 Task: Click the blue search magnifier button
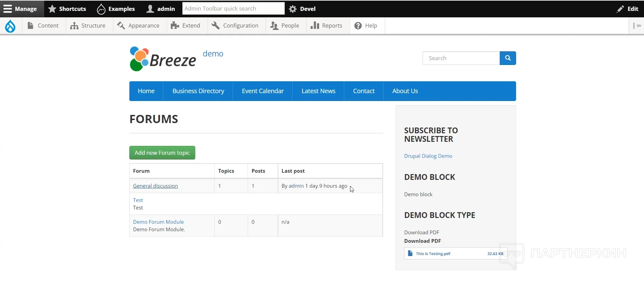508,58
